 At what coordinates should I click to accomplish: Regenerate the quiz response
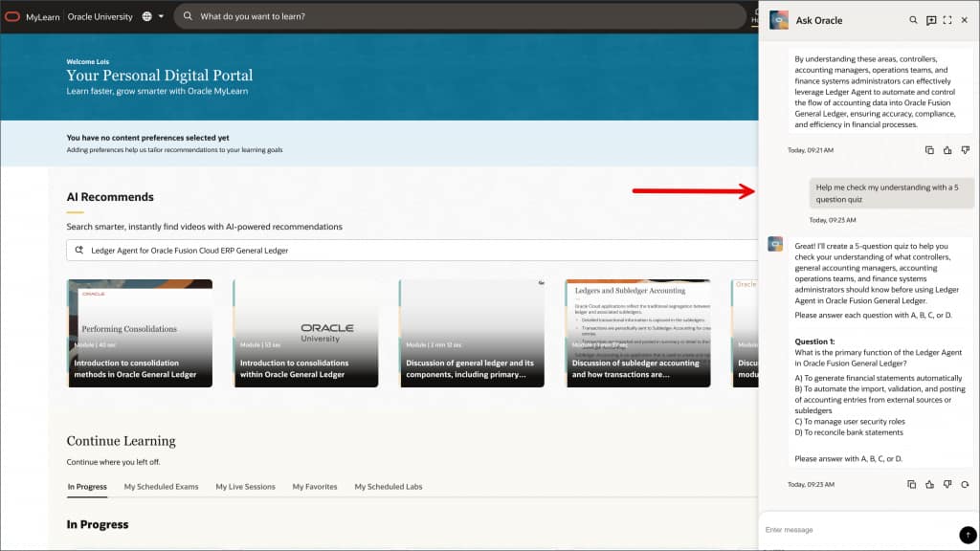(x=965, y=484)
